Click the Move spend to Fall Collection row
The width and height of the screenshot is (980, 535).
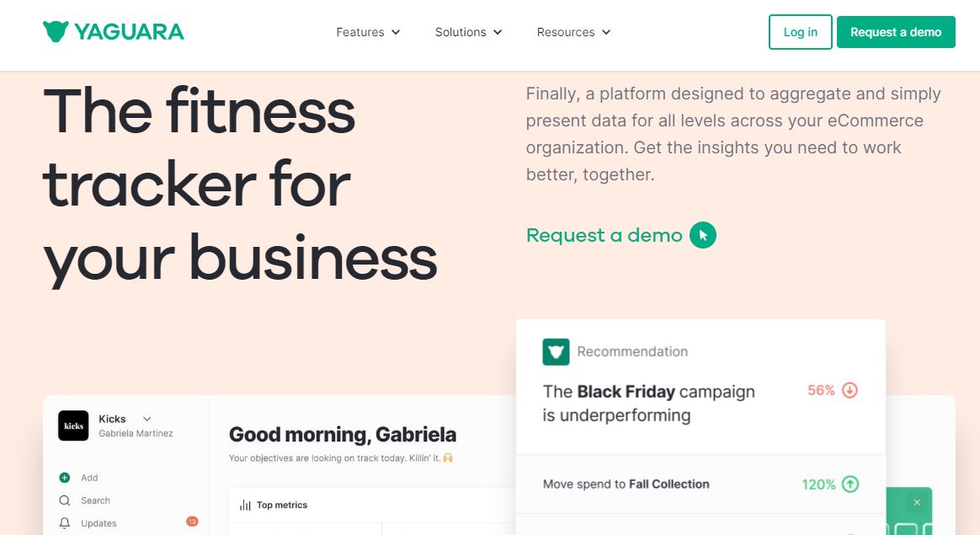626,484
